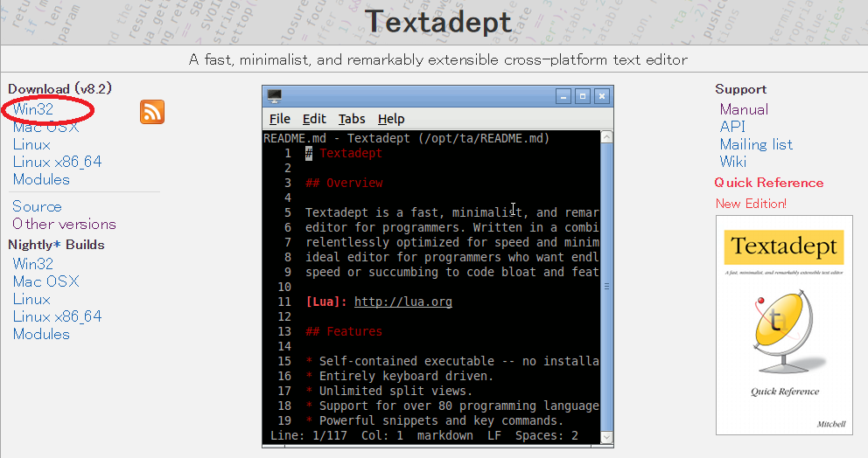Open the Manual support link

coord(744,109)
